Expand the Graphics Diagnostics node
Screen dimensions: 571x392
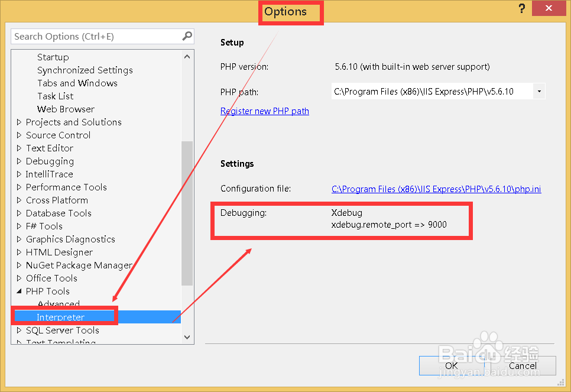20,239
